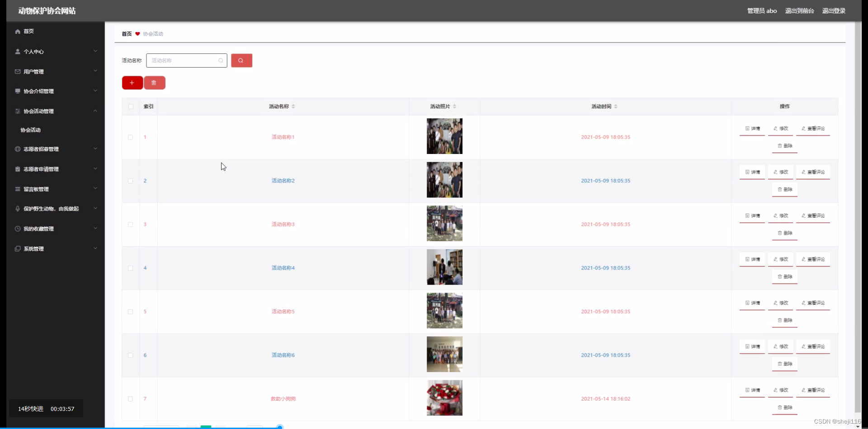Click the time 2021-05-14 18:16:02
The height and width of the screenshot is (429, 868).
(605, 399)
